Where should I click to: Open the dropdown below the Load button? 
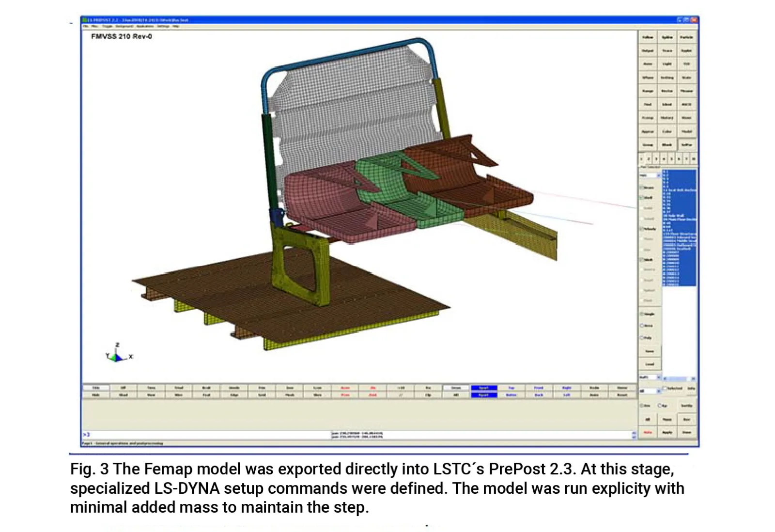click(x=650, y=377)
